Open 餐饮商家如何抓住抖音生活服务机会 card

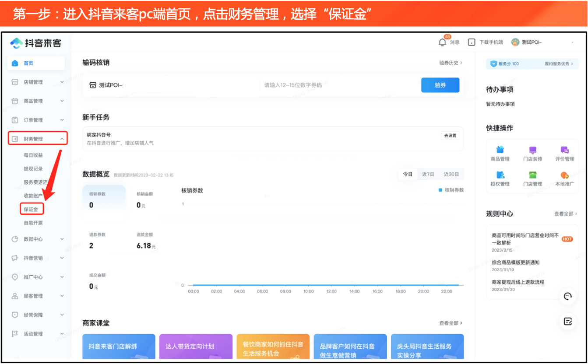[x=273, y=346]
